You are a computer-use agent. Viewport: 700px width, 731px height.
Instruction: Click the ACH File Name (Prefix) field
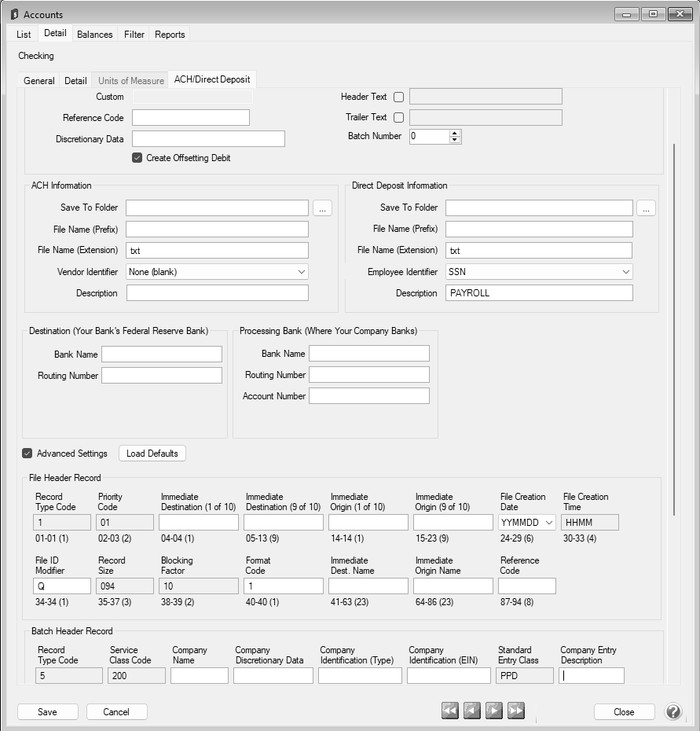pyautogui.click(x=217, y=230)
